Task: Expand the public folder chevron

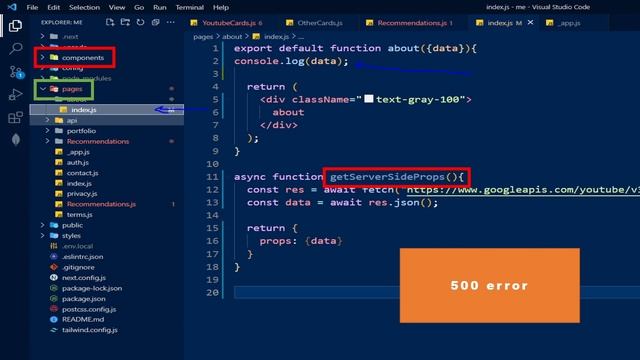Action: [42, 225]
